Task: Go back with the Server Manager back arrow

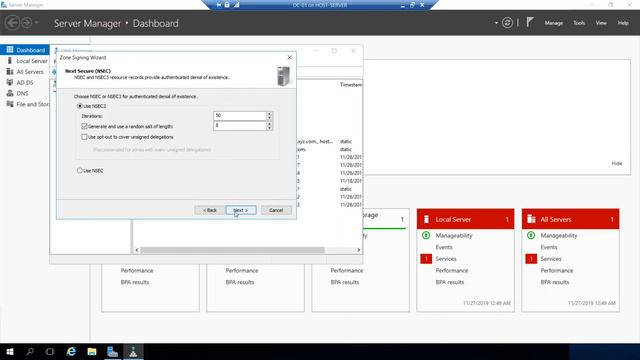Action: pyautogui.click(x=13, y=23)
